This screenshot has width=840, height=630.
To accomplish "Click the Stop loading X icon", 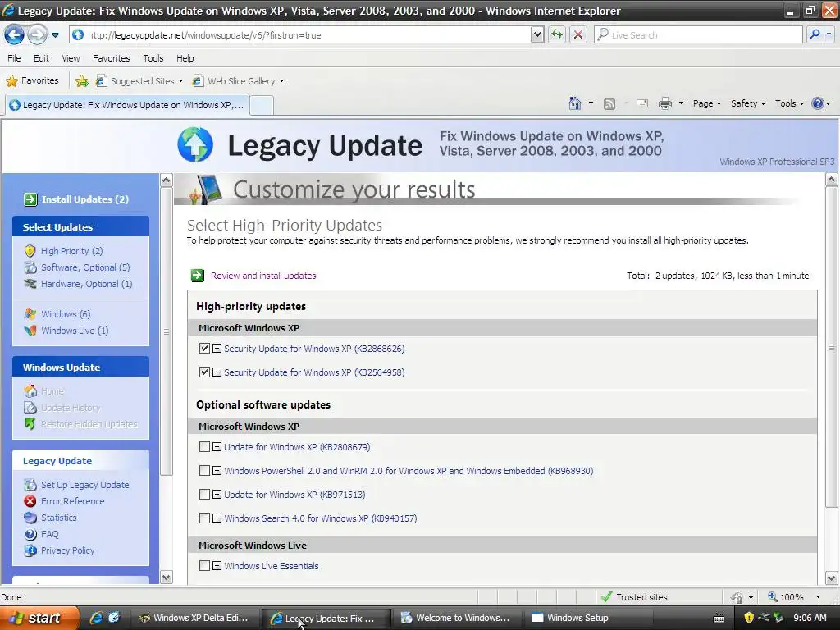I will pyautogui.click(x=578, y=34).
